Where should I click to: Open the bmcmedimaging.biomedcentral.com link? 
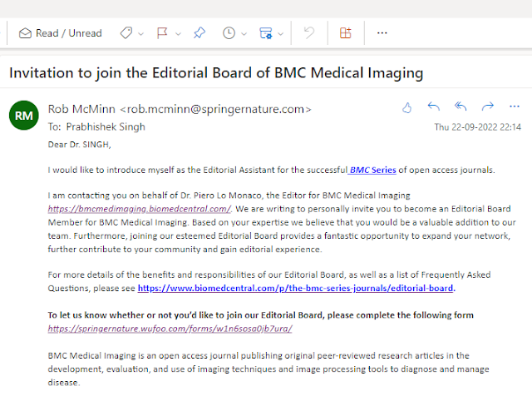point(140,209)
